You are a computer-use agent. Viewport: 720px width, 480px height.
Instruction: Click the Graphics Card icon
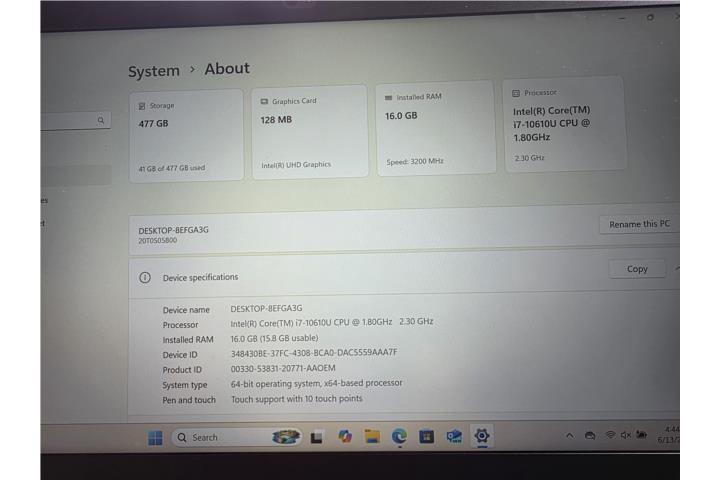point(264,102)
